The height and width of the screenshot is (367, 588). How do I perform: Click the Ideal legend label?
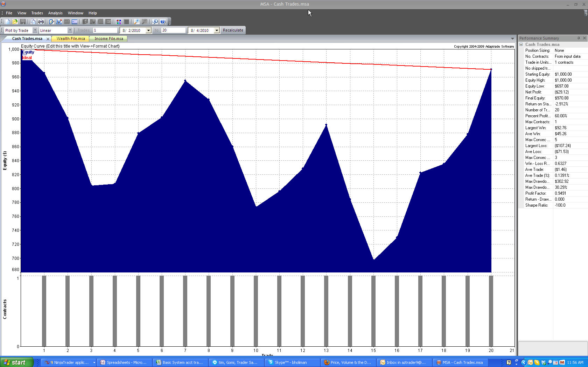(x=27, y=58)
